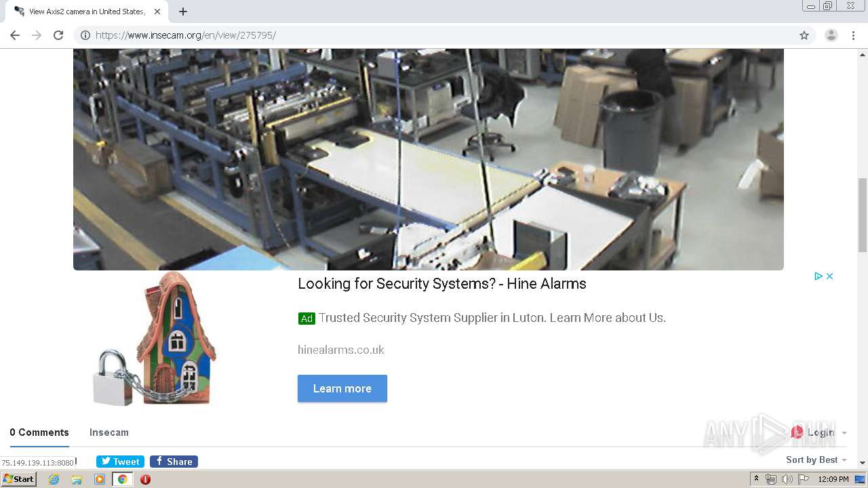Open the red stop-sign taskbar icon
Screen dimensions: 868x488
(x=145, y=479)
